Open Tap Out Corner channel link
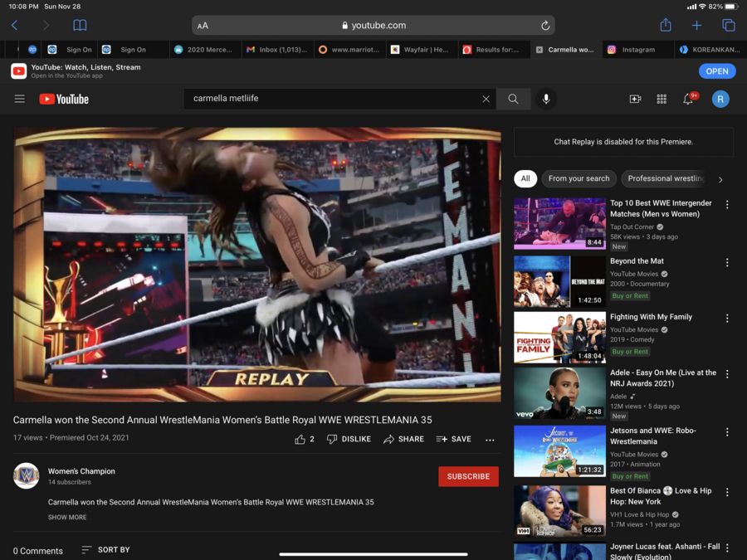The image size is (747, 560). (x=632, y=226)
